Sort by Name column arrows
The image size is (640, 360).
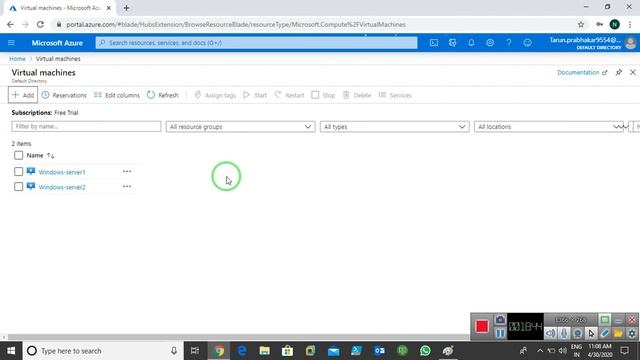[x=51, y=156]
